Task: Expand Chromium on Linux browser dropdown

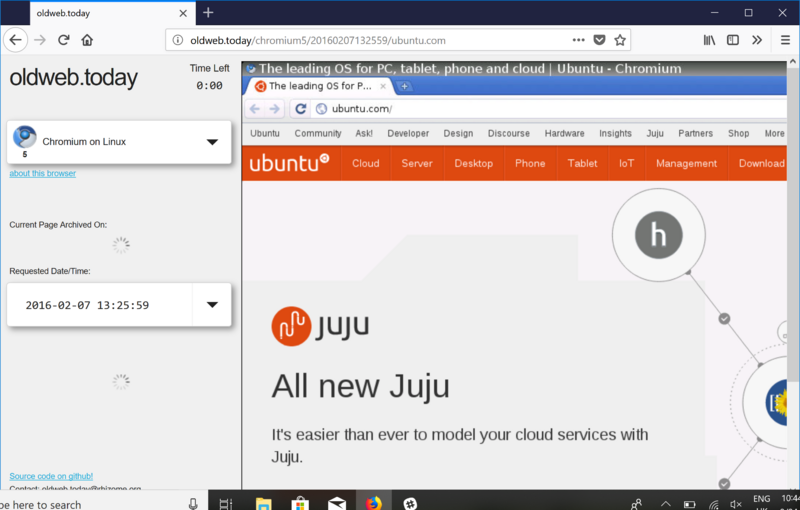Action: coord(212,142)
